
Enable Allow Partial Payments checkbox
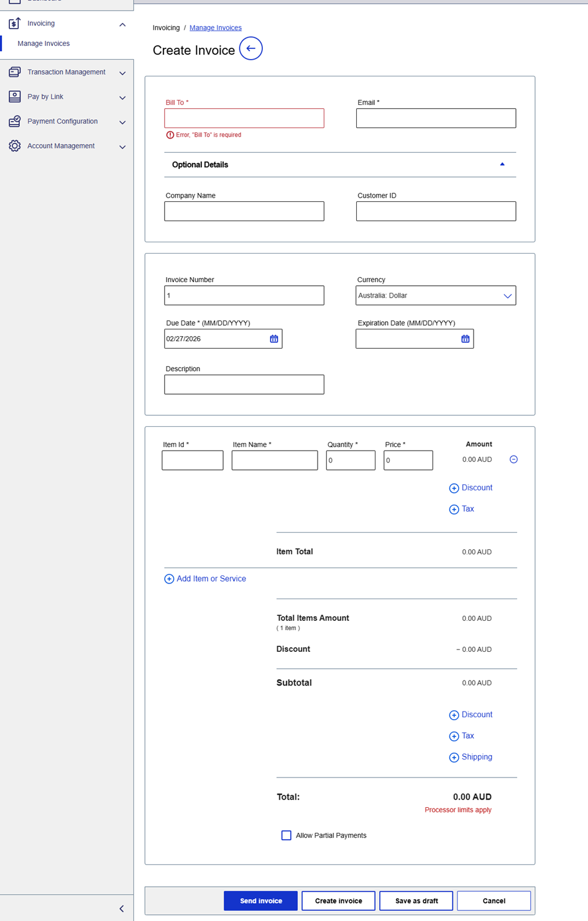(286, 835)
